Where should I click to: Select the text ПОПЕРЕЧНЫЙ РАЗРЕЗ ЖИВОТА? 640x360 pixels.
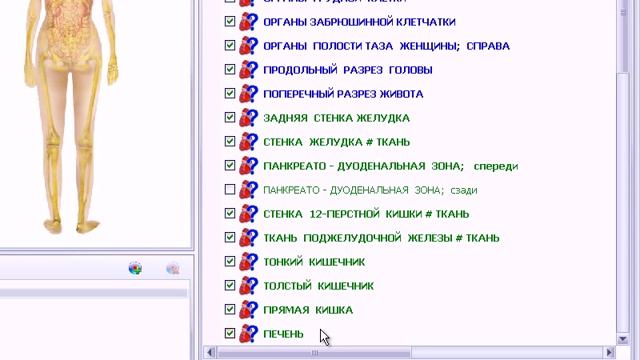pyautogui.click(x=343, y=94)
